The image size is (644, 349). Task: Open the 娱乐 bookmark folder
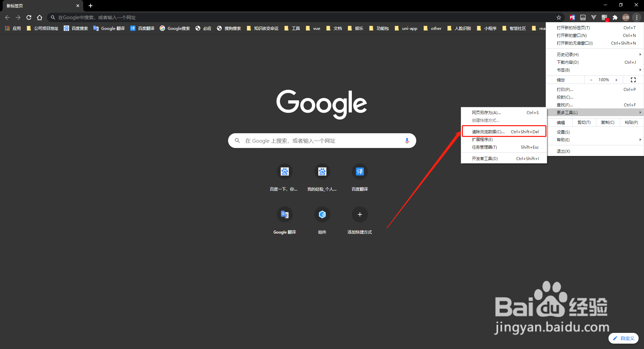[356, 29]
